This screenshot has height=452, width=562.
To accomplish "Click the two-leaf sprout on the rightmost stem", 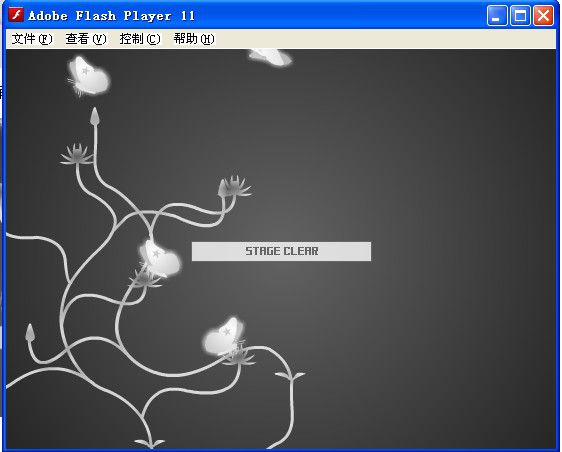I will pyautogui.click(x=290, y=376).
